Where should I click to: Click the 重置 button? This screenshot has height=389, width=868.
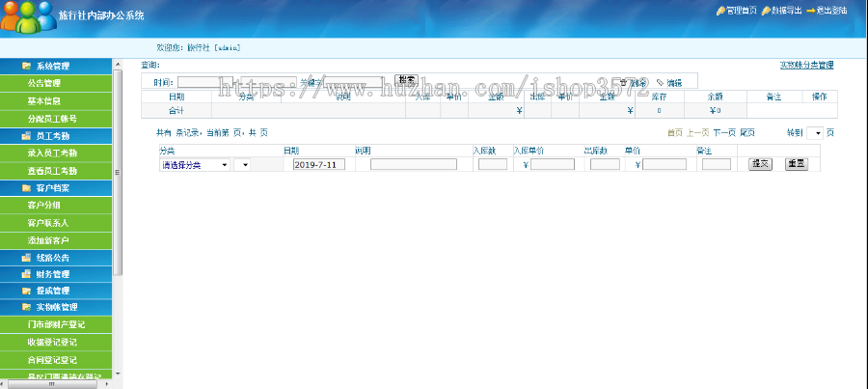[x=797, y=164]
